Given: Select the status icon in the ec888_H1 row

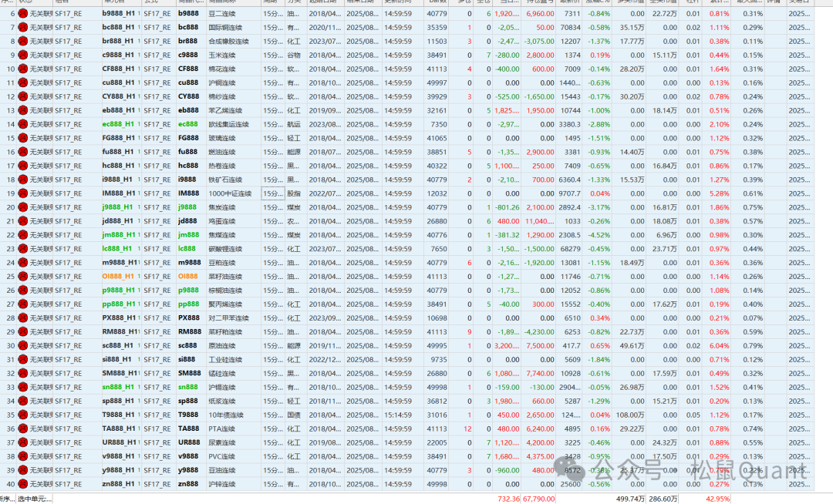Looking at the screenshot, I should tap(22, 124).
